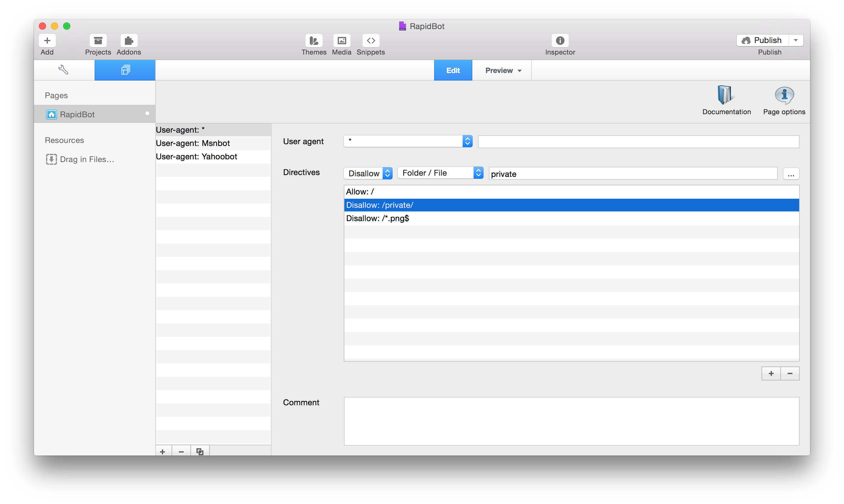The width and height of the screenshot is (844, 504).
Task: Add a user agent with plus button
Action: point(162,451)
